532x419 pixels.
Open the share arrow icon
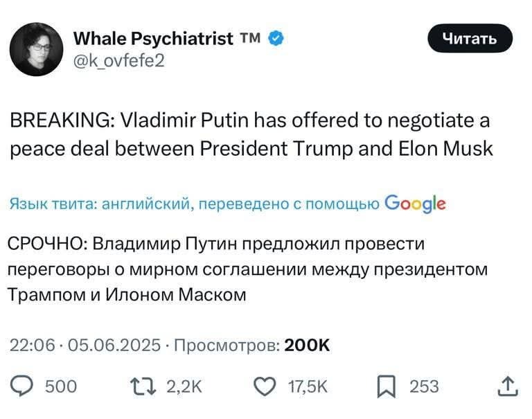pyautogui.click(x=507, y=386)
